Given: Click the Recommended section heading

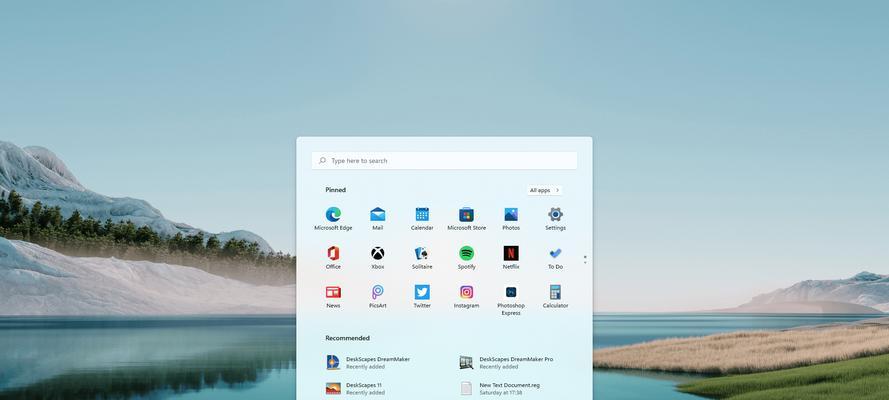Looking at the screenshot, I should (347, 338).
